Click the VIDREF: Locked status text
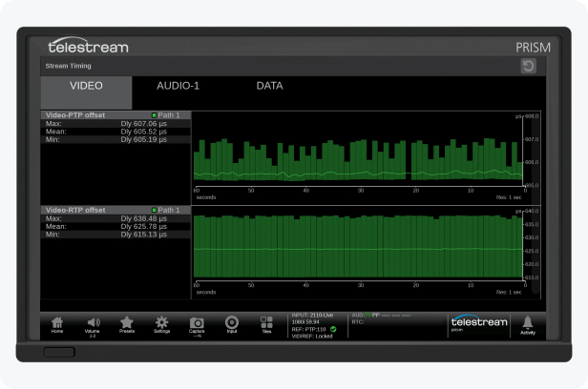588x389 pixels. click(312, 337)
